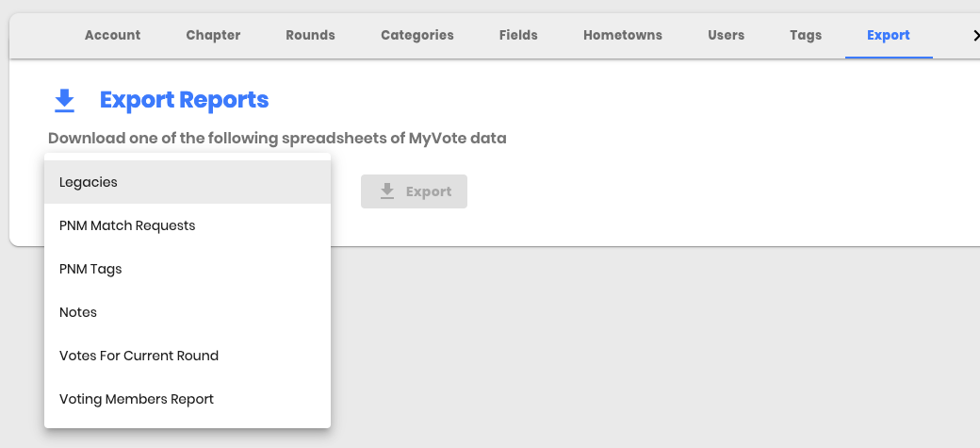Click the disabled Export button
The height and width of the screenshot is (448, 980).
(414, 191)
